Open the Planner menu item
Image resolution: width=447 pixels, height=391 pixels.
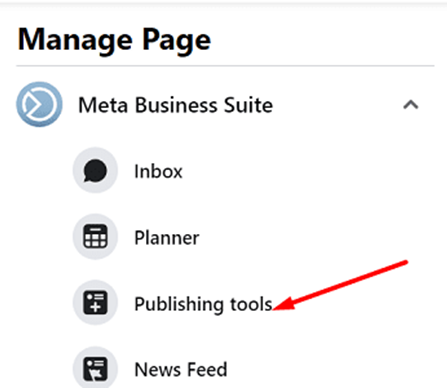pos(167,238)
